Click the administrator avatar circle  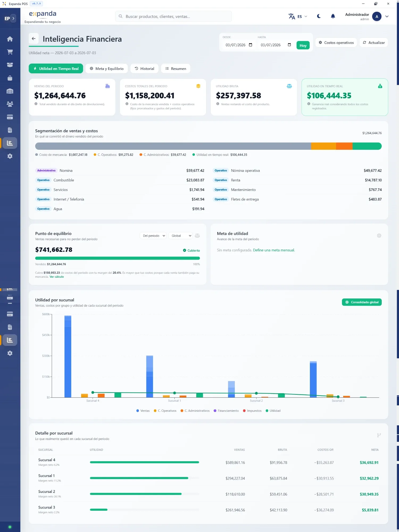377,16
